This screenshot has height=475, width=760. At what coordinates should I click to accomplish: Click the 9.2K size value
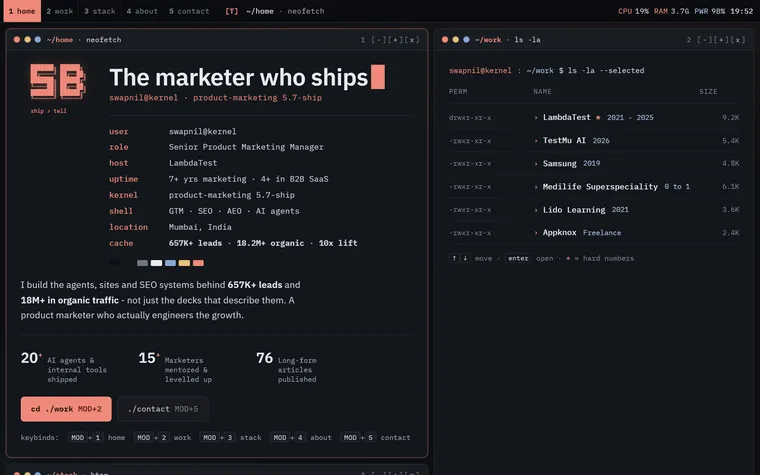pos(730,117)
